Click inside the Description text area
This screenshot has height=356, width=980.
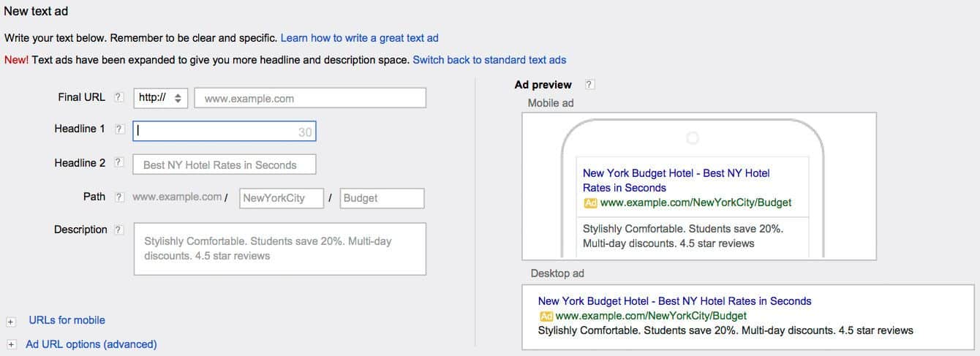point(280,249)
